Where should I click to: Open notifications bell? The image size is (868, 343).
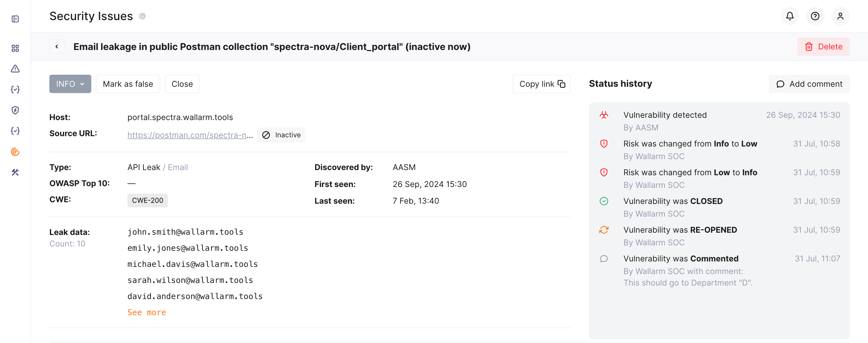(x=789, y=16)
